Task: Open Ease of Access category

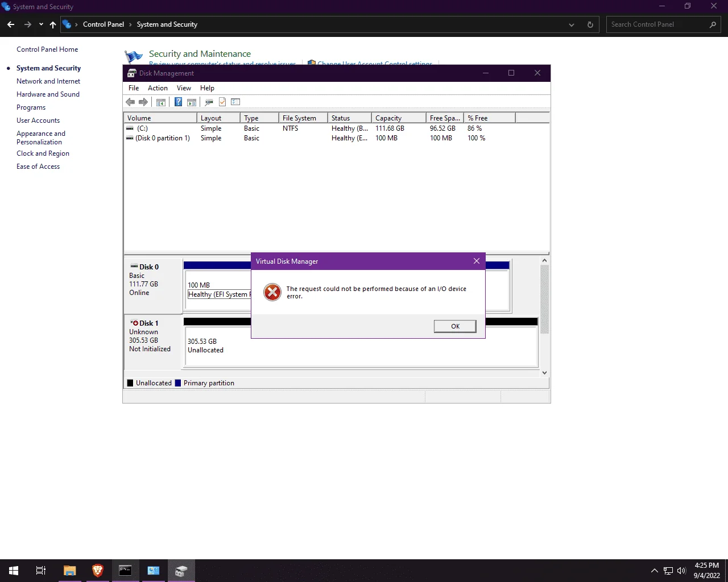Action: (x=38, y=167)
